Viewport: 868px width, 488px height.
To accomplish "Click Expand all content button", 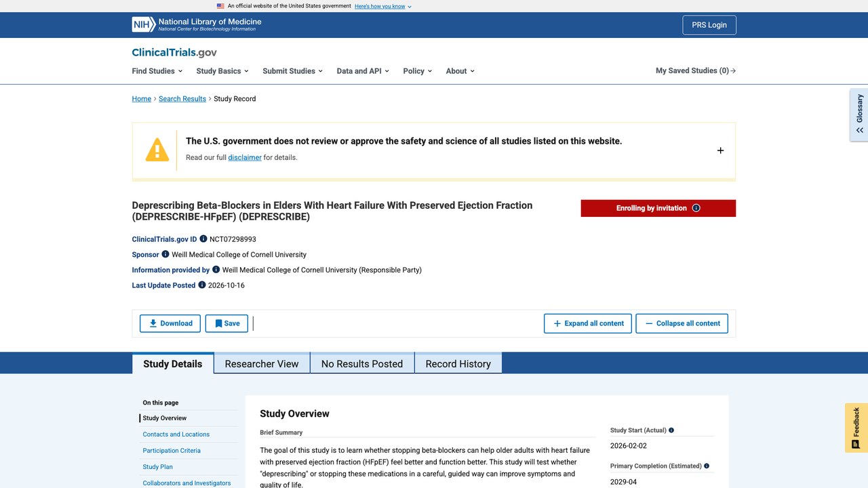I will point(588,323).
